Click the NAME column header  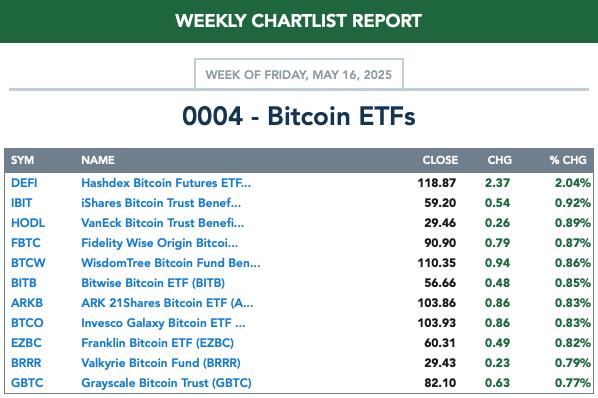[x=98, y=160]
